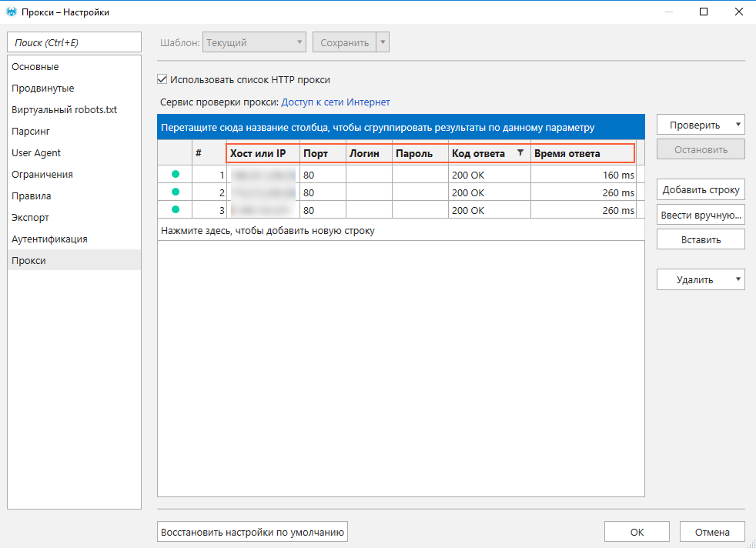
Task: Close the Прокси – Настройки window
Action: click(738, 12)
